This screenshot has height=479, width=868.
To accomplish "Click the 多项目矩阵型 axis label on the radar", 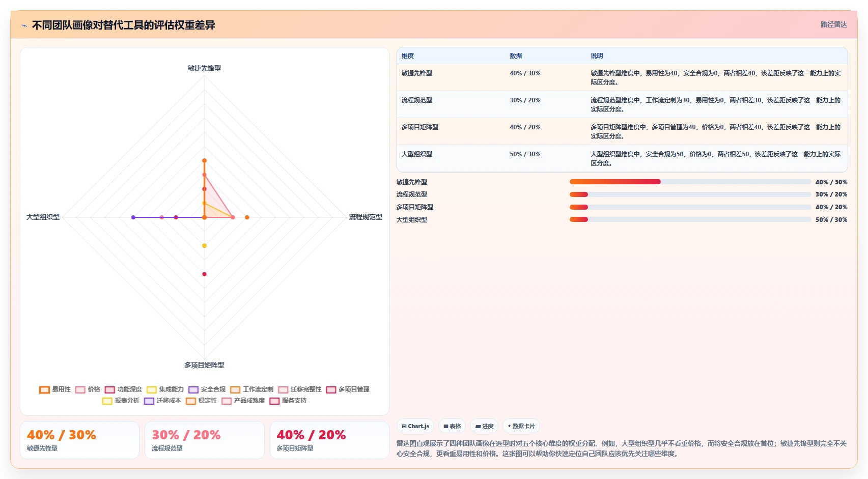I will pos(204,365).
